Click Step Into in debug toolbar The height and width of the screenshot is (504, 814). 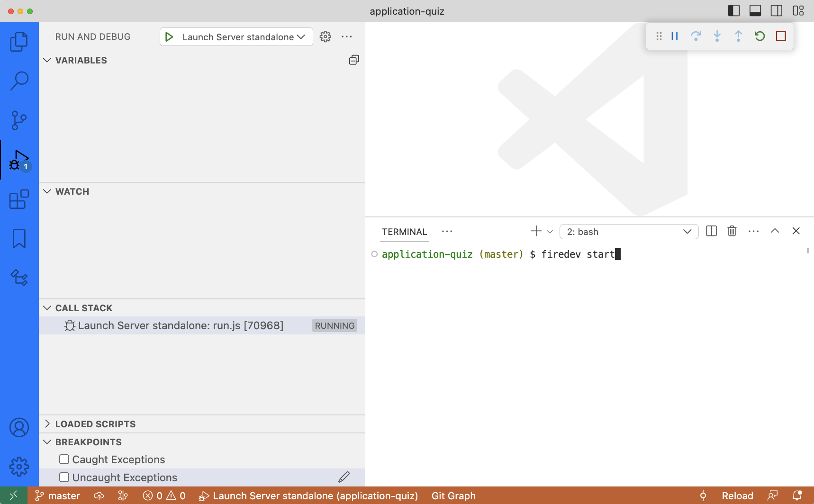[717, 36]
